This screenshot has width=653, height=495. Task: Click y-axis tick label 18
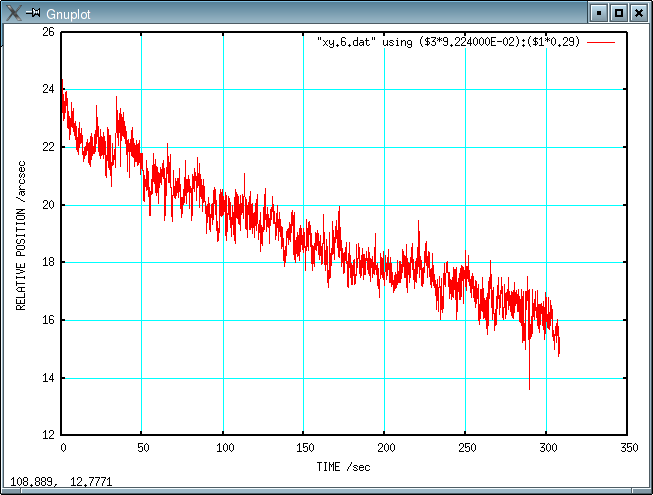click(48, 262)
